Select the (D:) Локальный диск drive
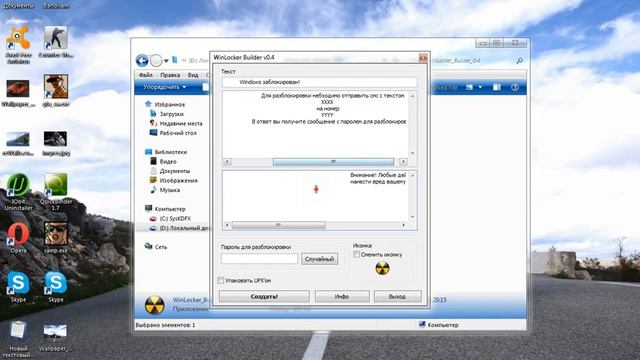The width and height of the screenshot is (640, 360). [180, 228]
